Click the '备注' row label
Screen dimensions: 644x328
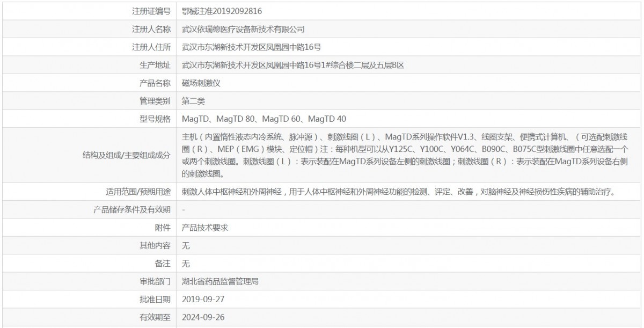(163, 264)
